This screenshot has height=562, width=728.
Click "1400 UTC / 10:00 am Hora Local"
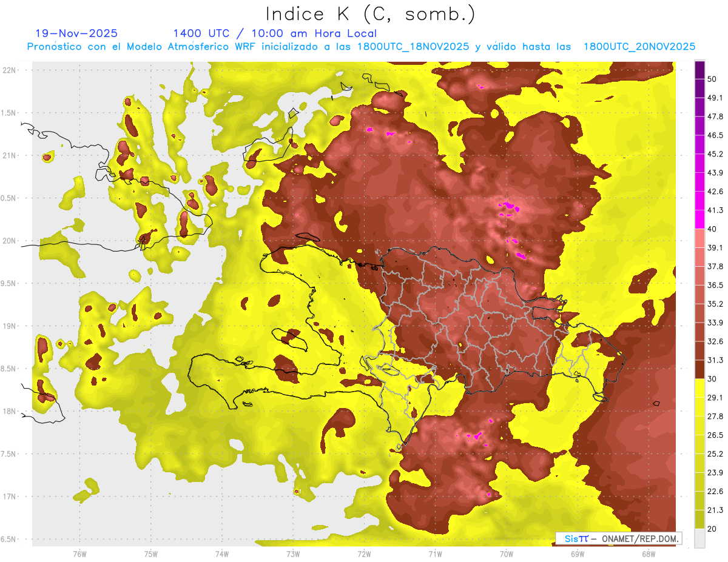[x=275, y=33]
